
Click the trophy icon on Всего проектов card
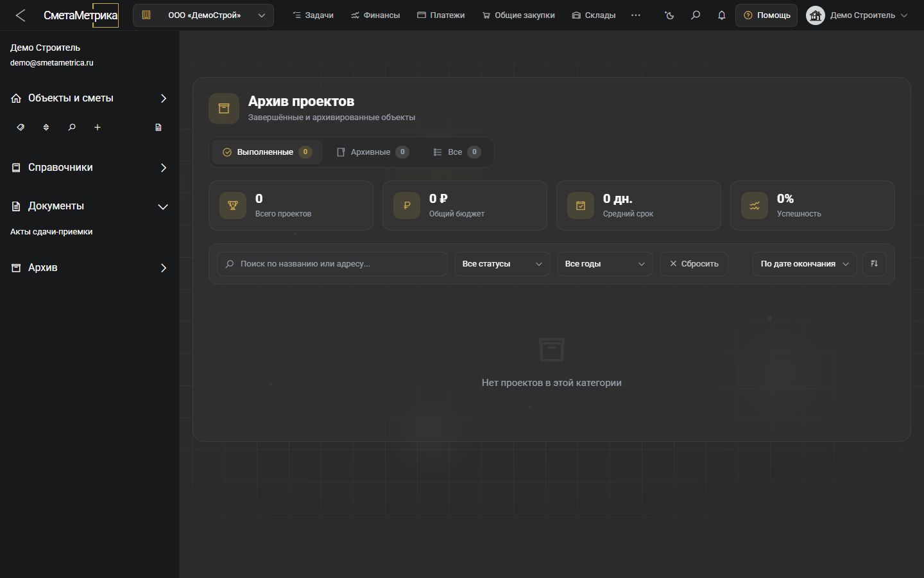(x=233, y=206)
